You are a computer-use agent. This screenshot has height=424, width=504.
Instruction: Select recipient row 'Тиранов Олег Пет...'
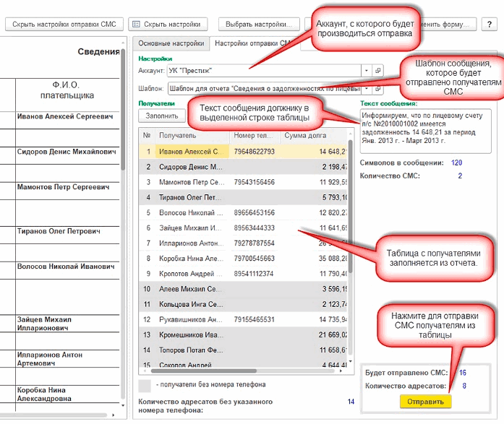point(243,197)
